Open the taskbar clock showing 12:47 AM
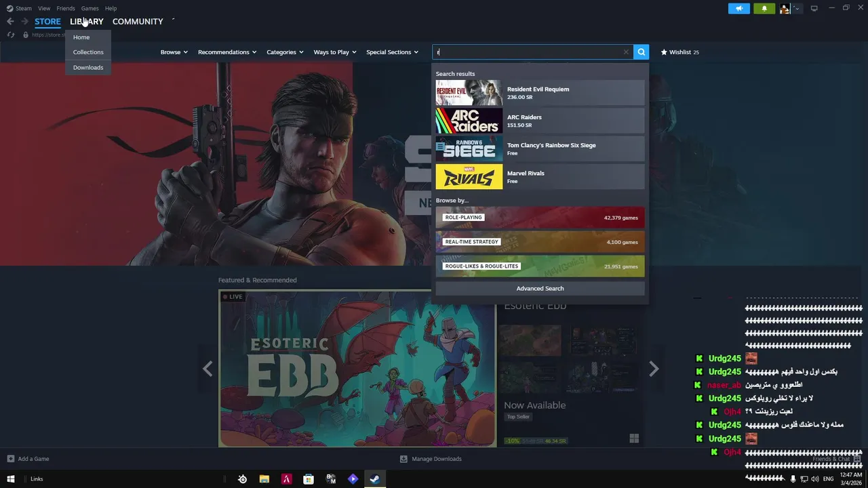Viewport: 868px width, 488px height. coord(850,479)
